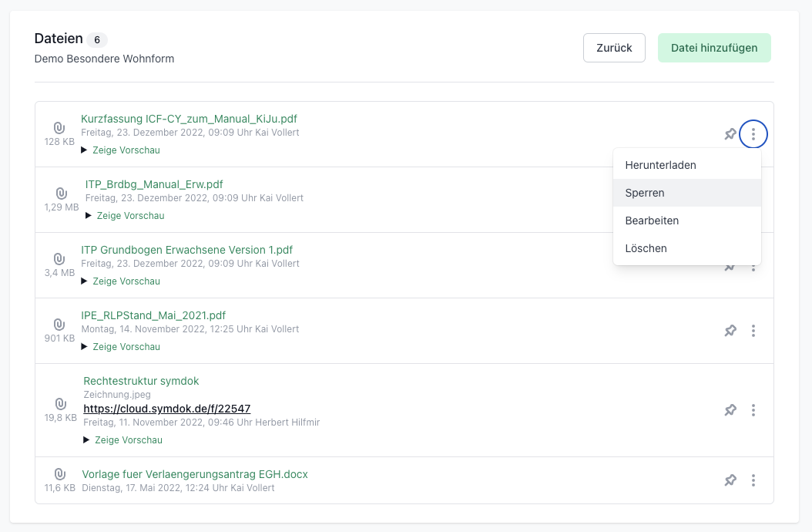The image size is (812, 532).
Task: Click paperclip icon of 901 KB file
Action: (59, 325)
